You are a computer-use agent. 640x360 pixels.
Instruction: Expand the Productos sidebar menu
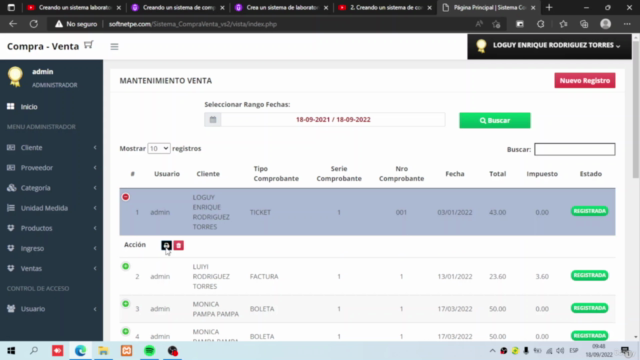click(51, 228)
